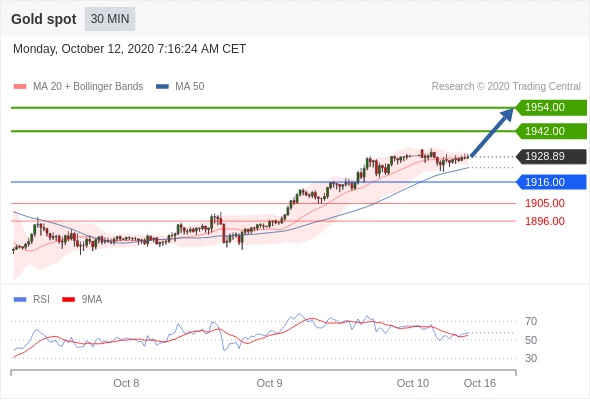Viewport: 590px width, 400px height.
Task: Click the RSI 70 level label
Action: (x=531, y=321)
